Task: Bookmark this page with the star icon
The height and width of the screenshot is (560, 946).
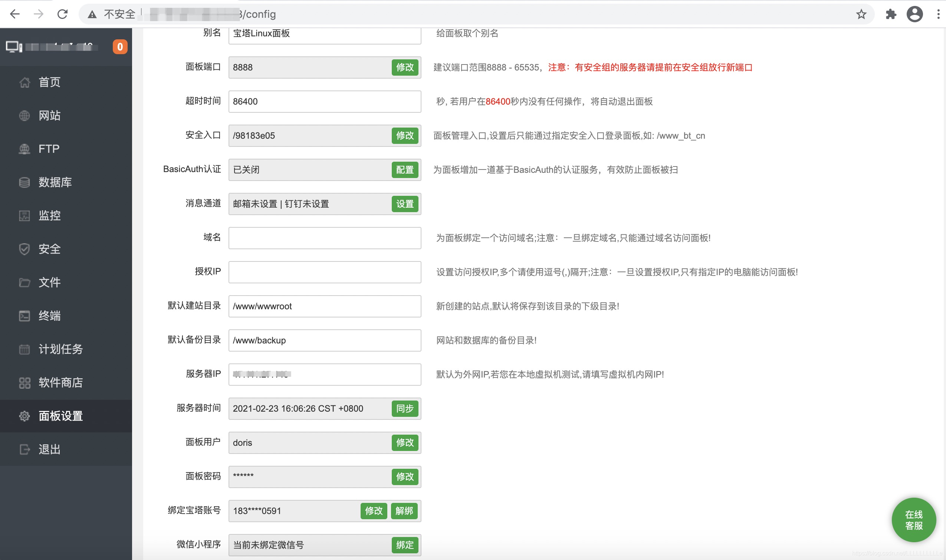Action: (861, 14)
